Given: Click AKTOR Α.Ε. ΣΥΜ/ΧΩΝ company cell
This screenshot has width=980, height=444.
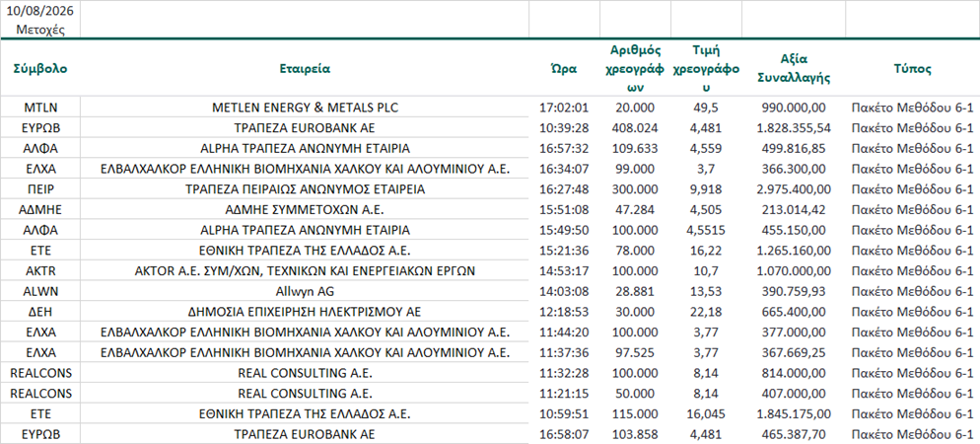Looking at the screenshot, I should [x=305, y=270].
